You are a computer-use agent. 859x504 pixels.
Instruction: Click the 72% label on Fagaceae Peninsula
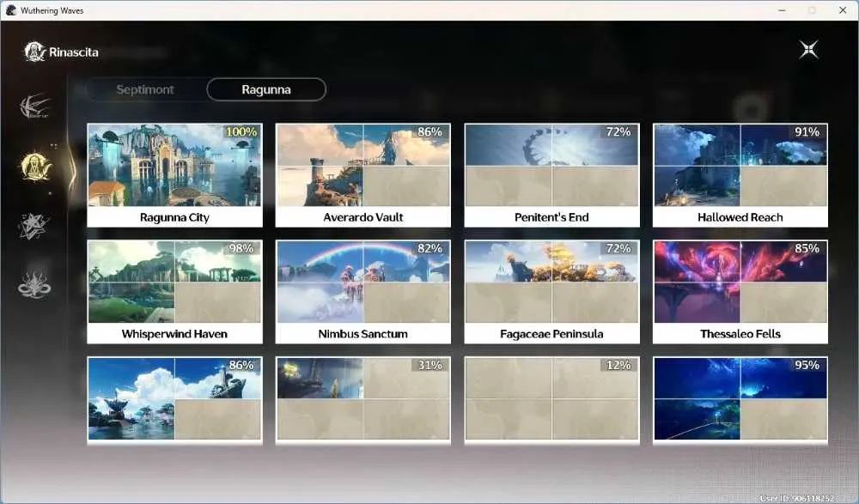tap(618, 248)
